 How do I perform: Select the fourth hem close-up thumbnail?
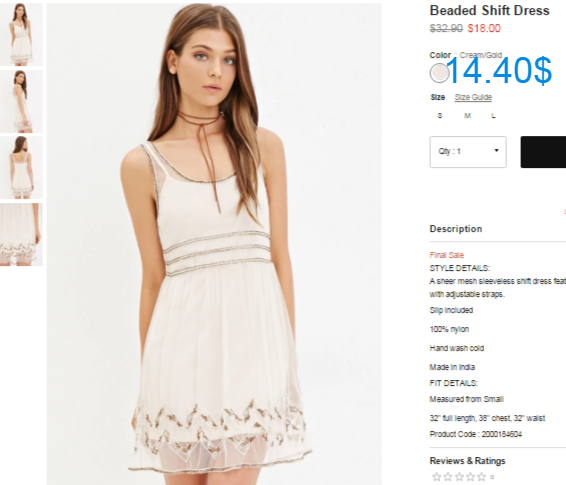click(21, 234)
